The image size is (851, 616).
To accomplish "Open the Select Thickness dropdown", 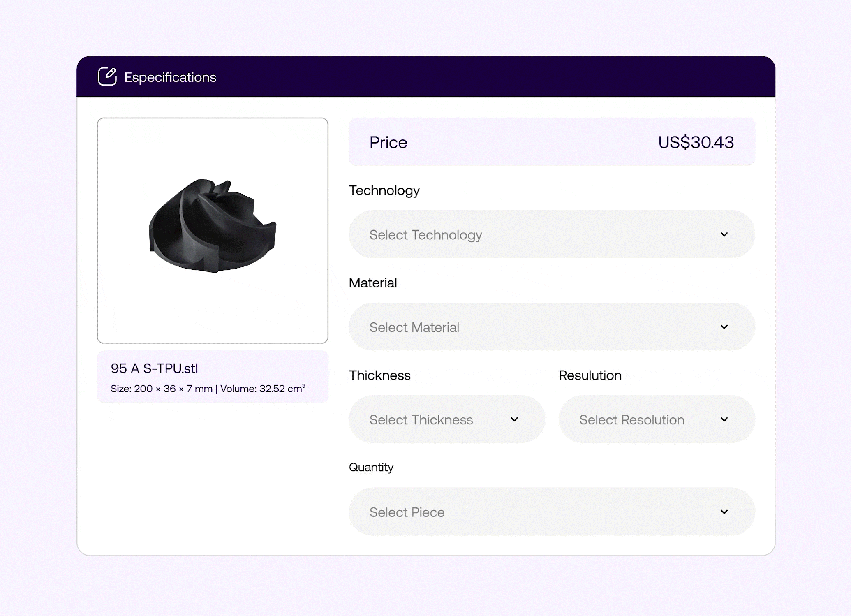I will 447,419.
